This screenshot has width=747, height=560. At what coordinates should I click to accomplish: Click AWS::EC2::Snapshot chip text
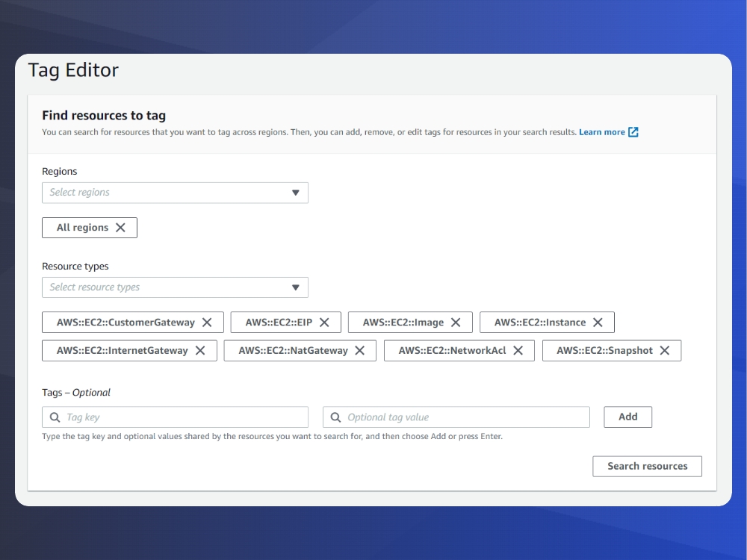point(604,350)
